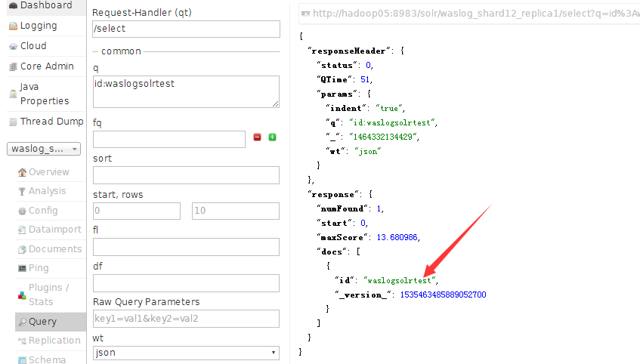Click the Documents icon
Viewport: 640px width, 364px height.
click(22, 249)
